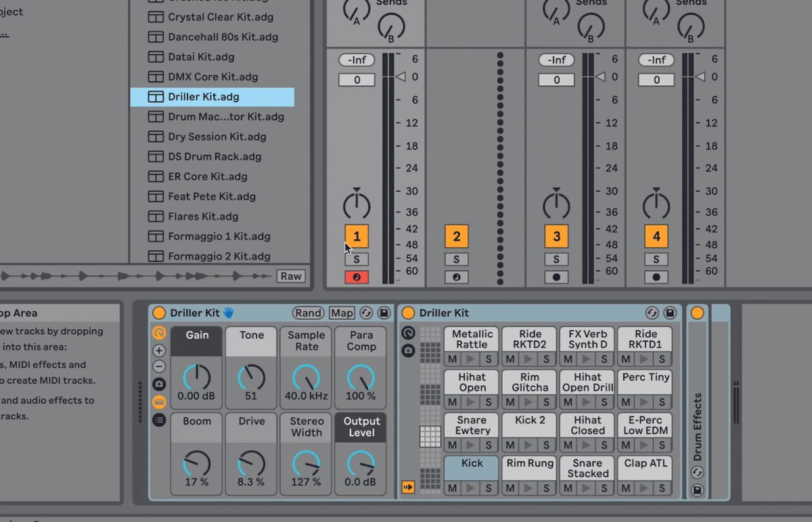Deactivate track 2 activator button

[456, 237]
